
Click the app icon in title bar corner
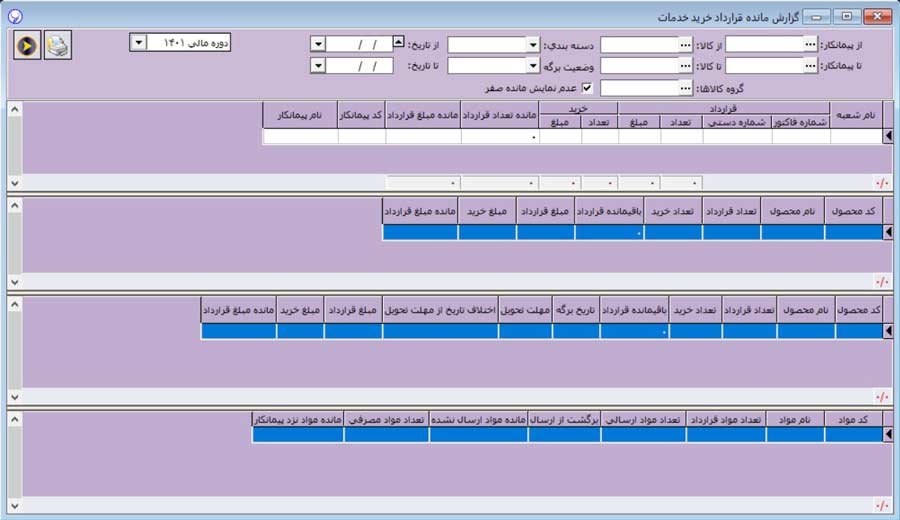(x=13, y=16)
